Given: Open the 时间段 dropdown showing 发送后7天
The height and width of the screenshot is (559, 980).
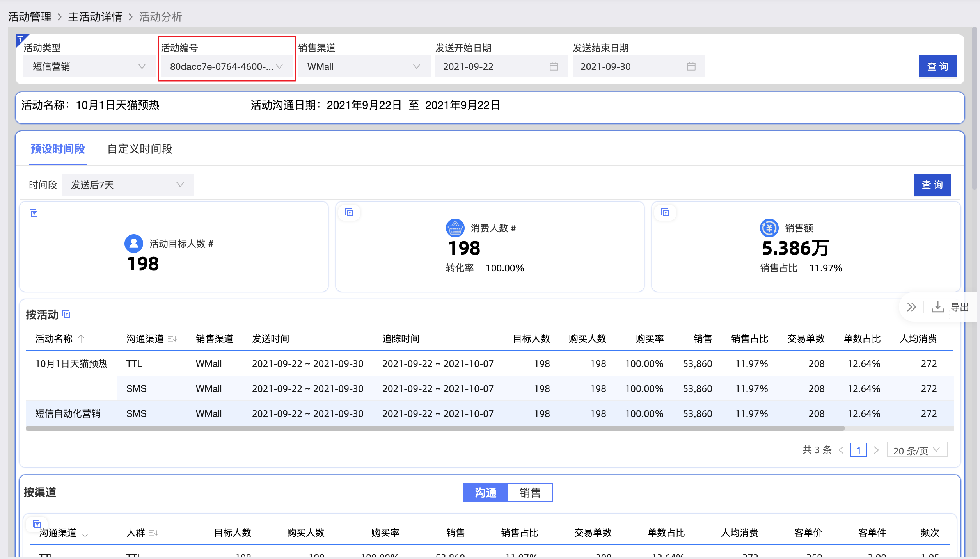Looking at the screenshot, I should point(127,185).
